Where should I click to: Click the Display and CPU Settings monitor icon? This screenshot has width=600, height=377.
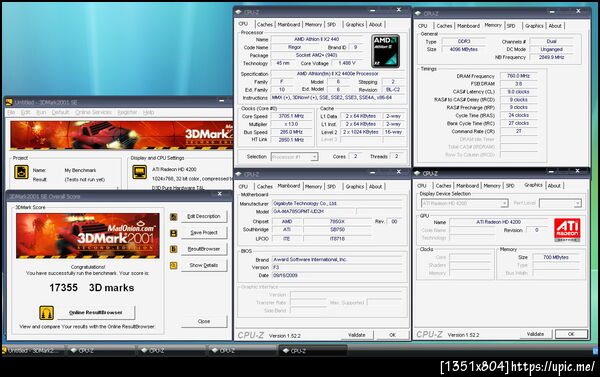[140, 172]
